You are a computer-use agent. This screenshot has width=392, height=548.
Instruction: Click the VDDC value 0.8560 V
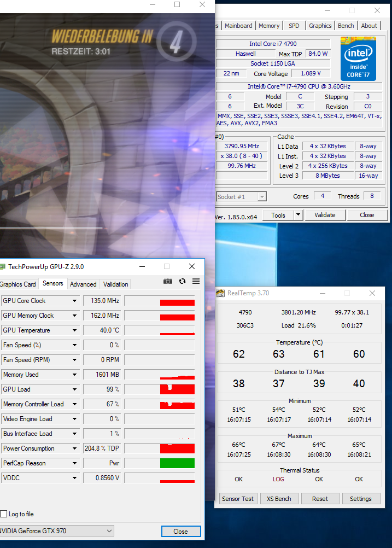point(102,478)
